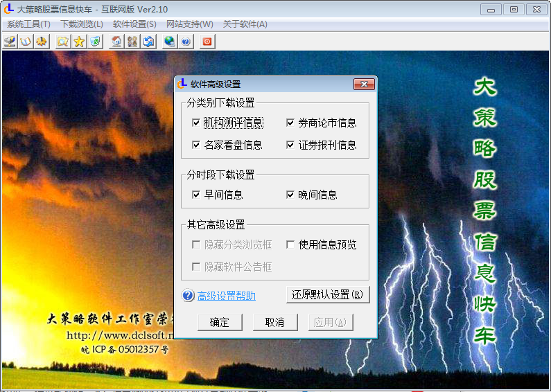This screenshot has height=392, width=551.
Task: Enable the 使用信息预览 checkbox
Action: point(290,245)
